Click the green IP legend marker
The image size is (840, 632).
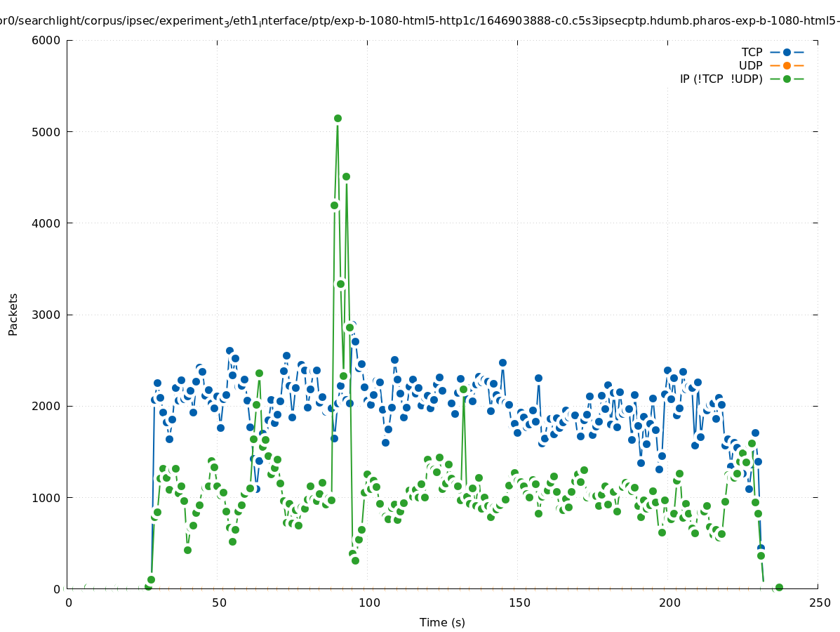point(787,79)
